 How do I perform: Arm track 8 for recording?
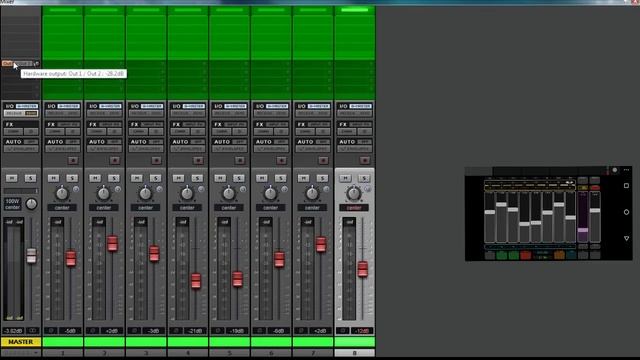coord(364,160)
